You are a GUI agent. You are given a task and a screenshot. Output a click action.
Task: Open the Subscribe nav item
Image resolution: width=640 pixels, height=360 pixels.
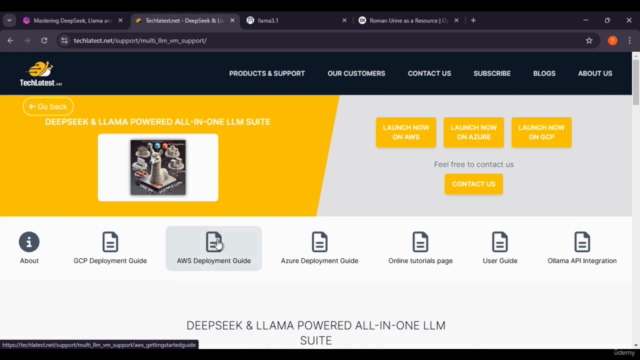492,73
